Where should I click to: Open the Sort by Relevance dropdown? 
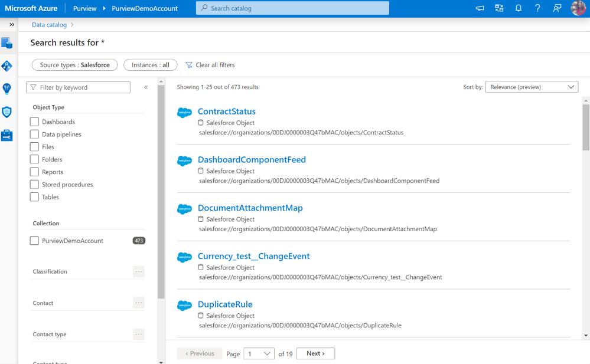coord(532,87)
